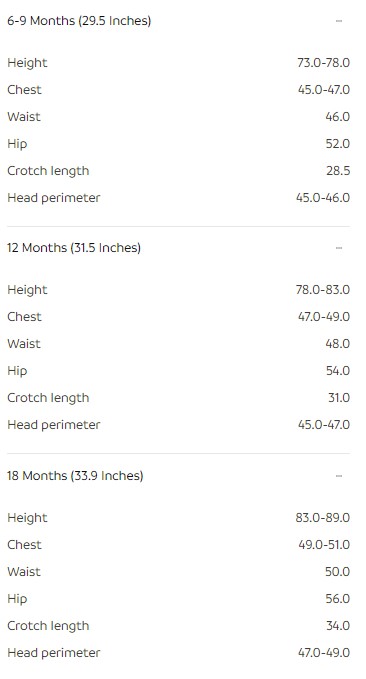This screenshot has height=679, width=366.
Task: Collapse the 12 Months section minus icon
Action: tap(339, 248)
